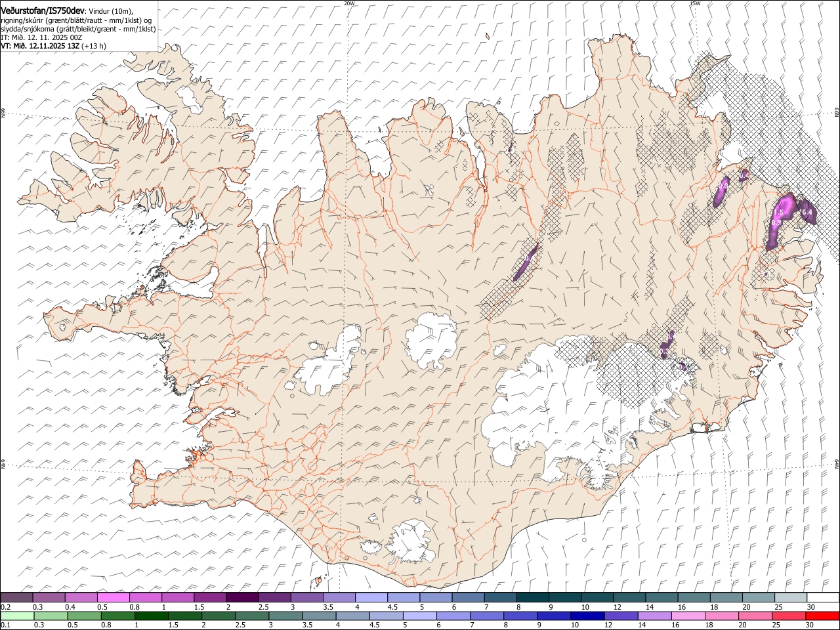Click the 'VT: Mið. 12.11.2025 13Z' valid time
This screenshot has width=840, height=630.
(x=40, y=46)
